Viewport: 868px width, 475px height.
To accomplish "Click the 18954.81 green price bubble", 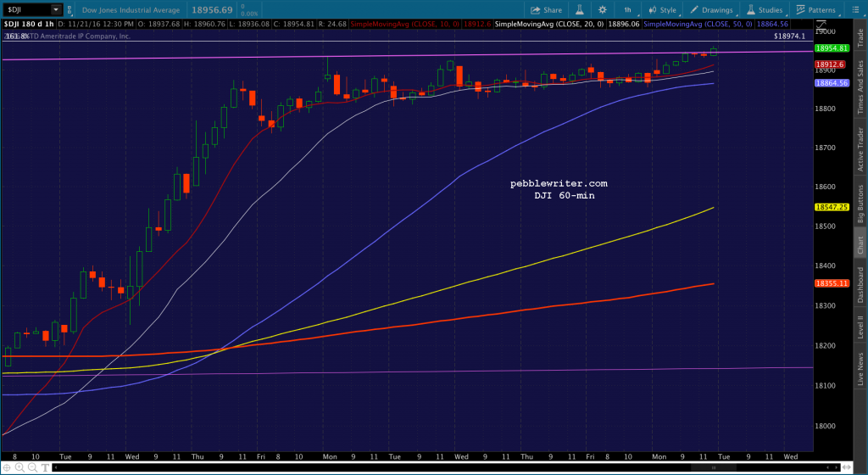I will (x=831, y=48).
